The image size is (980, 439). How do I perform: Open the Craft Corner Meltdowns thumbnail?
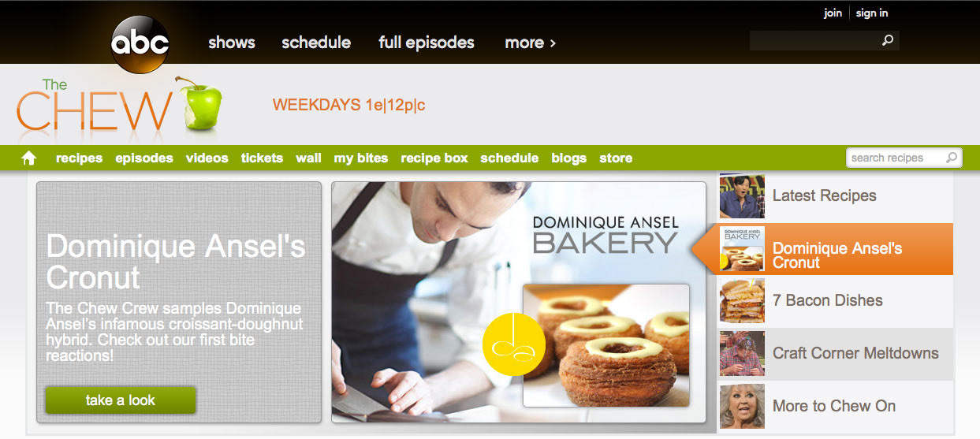[742, 354]
